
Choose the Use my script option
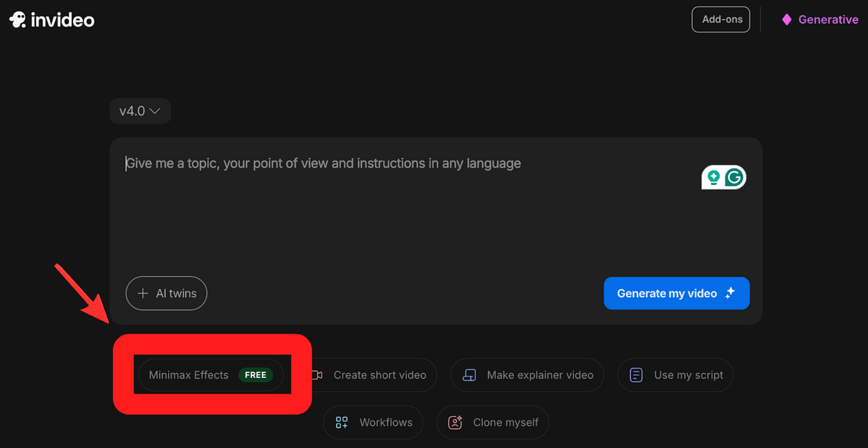(x=688, y=375)
